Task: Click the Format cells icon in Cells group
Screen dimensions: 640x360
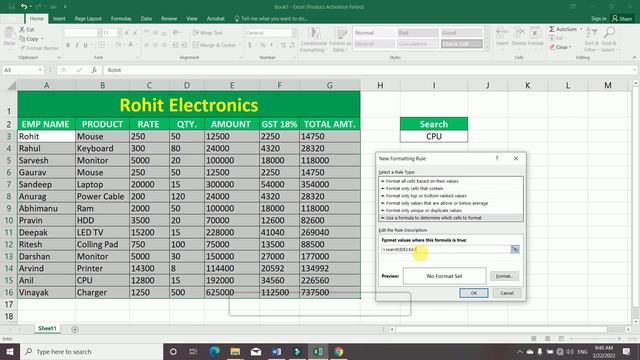Action: click(535, 33)
